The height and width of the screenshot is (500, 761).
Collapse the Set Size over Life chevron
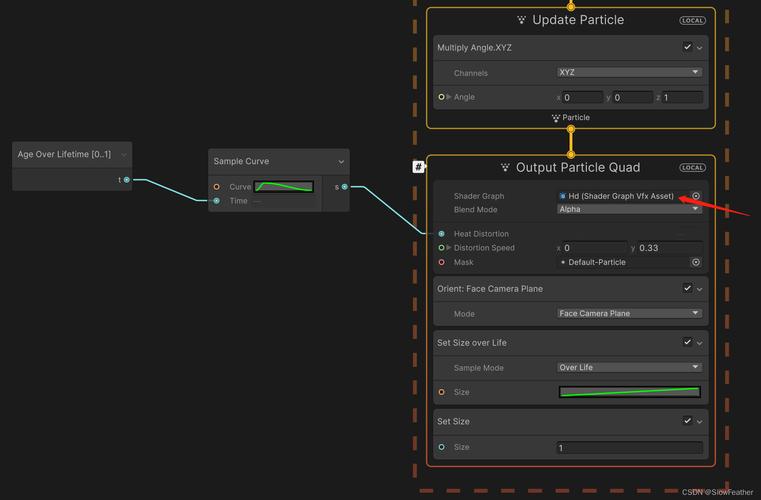[x=699, y=343]
